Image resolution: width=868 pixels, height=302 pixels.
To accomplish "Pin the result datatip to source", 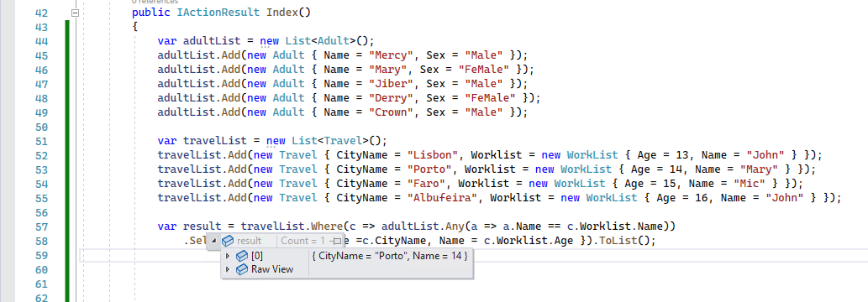I will click(335, 241).
